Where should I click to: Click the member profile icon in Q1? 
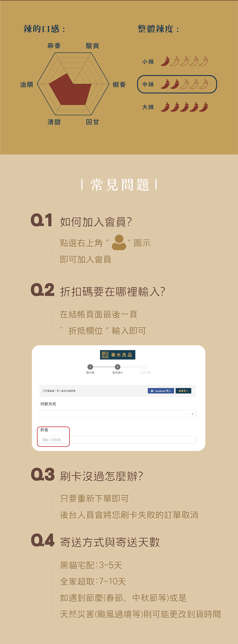coord(119,242)
